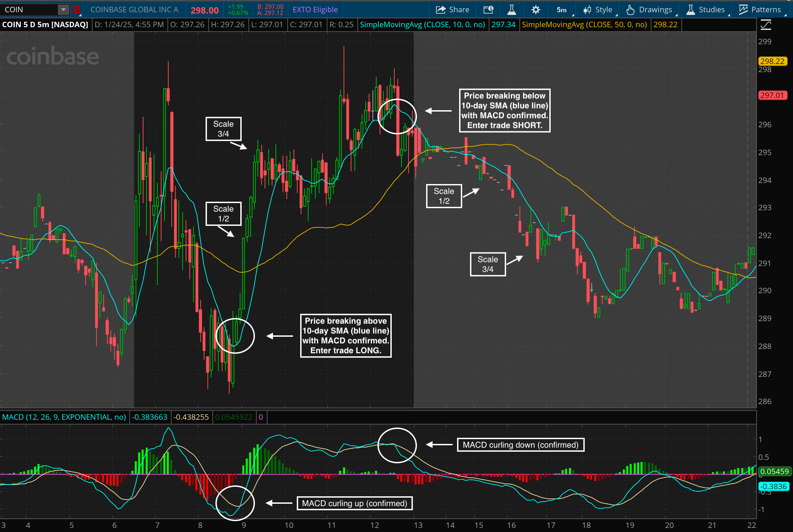Open the Studies beaker icon

[x=691, y=9]
